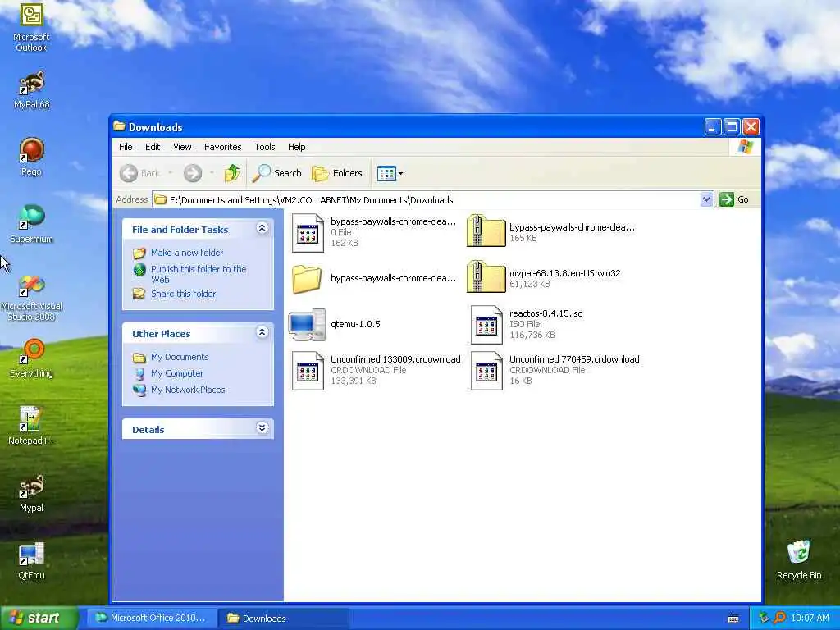The width and height of the screenshot is (840, 630).
Task: Open the Tools menu
Action: click(265, 147)
